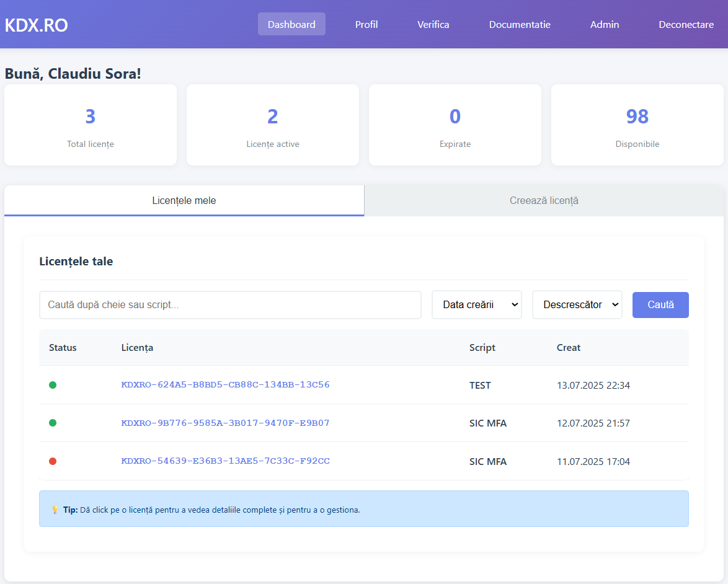Switch to the Creează licență tab
The image size is (728, 584).
coord(544,200)
